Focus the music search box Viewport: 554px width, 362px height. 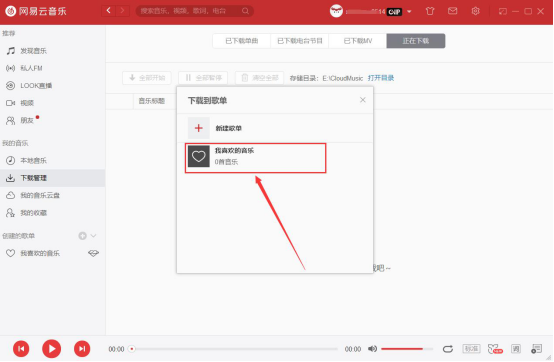coord(194,11)
